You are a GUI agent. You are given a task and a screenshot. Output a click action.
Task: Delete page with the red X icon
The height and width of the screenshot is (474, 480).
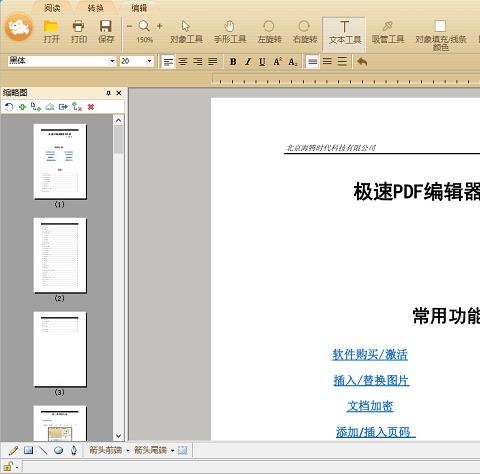pyautogui.click(x=91, y=107)
